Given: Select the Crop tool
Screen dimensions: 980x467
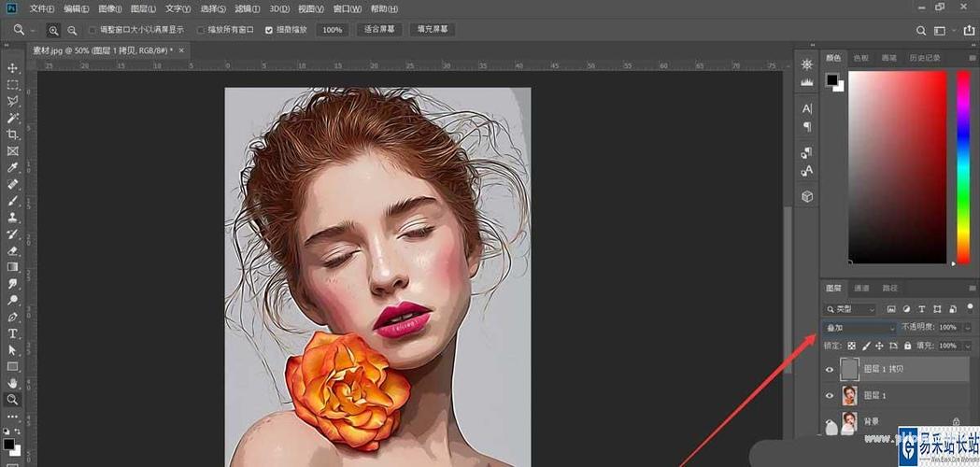Looking at the screenshot, I should [12, 134].
